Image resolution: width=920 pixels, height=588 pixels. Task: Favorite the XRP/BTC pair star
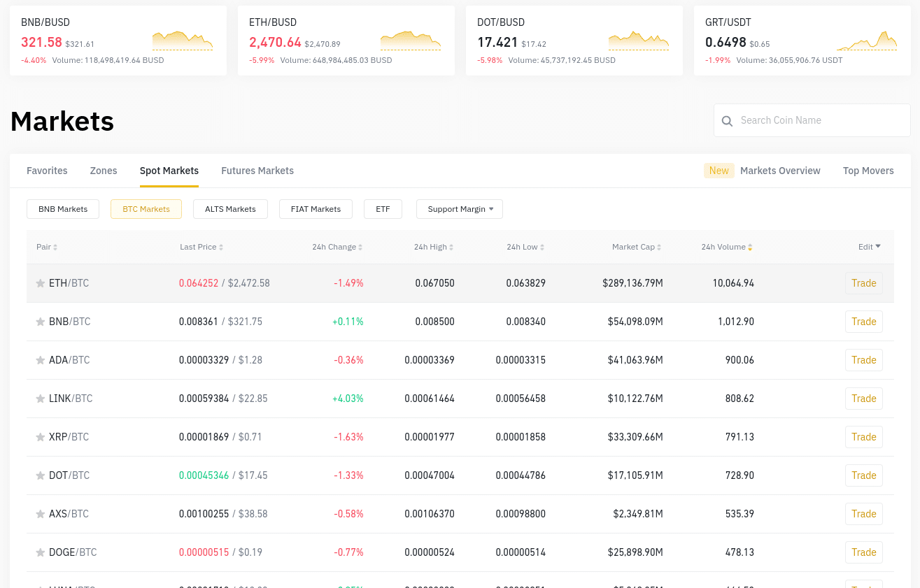pyautogui.click(x=41, y=437)
